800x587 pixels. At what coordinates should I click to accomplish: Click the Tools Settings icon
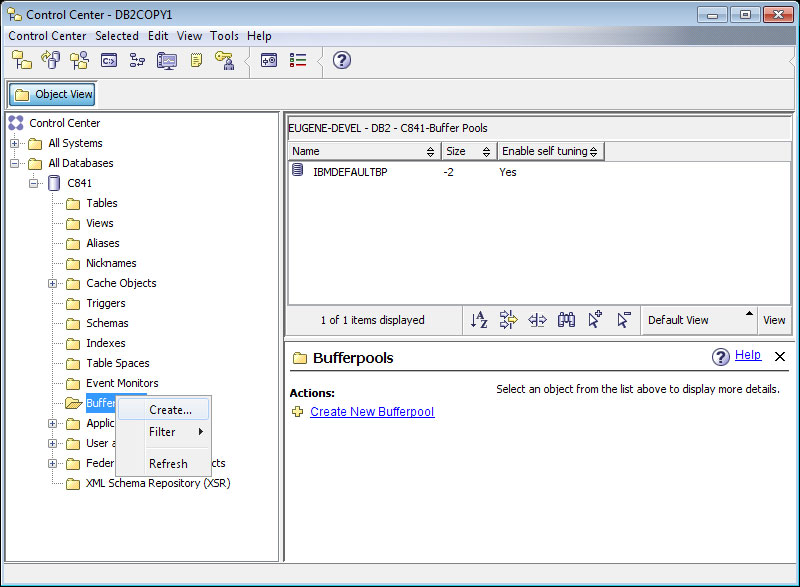[x=269, y=60]
